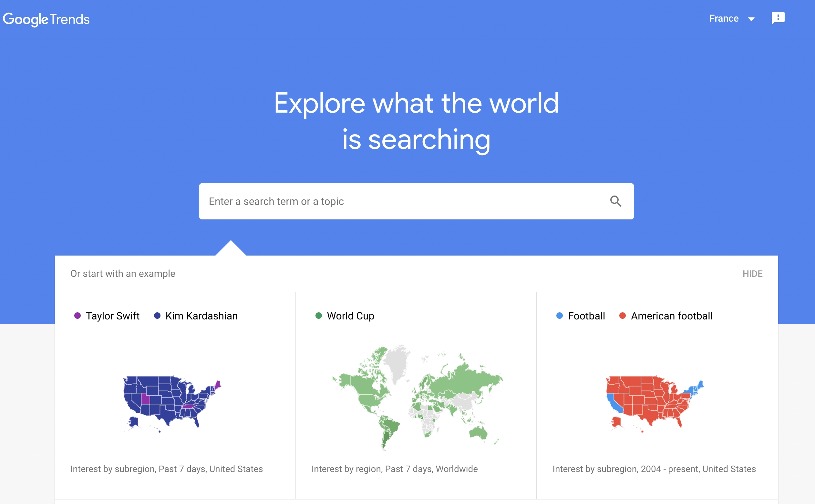Open the Taylor Swift vs Kim Kardashian US map
This screenshot has height=504, width=815.
(172, 403)
